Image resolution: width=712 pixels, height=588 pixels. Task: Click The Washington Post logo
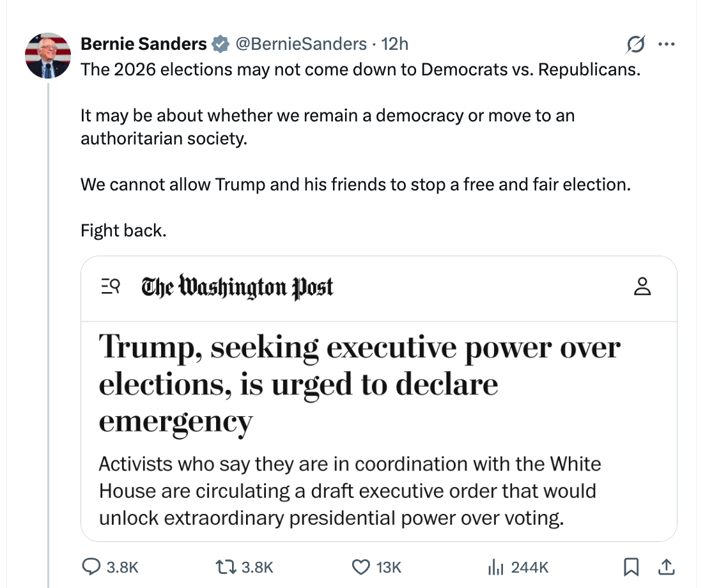pyautogui.click(x=237, y=288)
